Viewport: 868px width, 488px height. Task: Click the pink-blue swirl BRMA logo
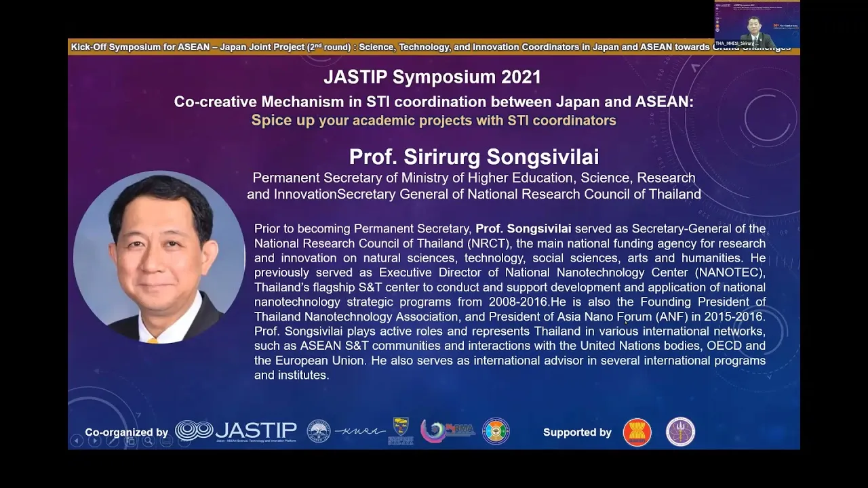(x=447, y=431)
